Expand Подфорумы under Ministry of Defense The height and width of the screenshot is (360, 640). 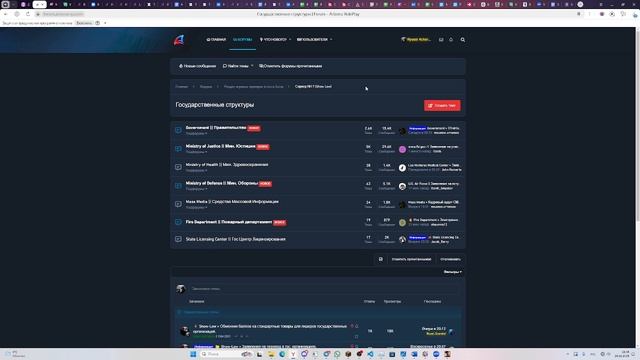pos(196,189)
